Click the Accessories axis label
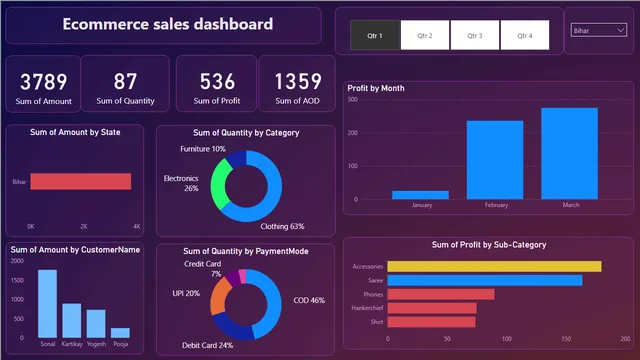The image size is (640, 360). [x=368, y=267]
